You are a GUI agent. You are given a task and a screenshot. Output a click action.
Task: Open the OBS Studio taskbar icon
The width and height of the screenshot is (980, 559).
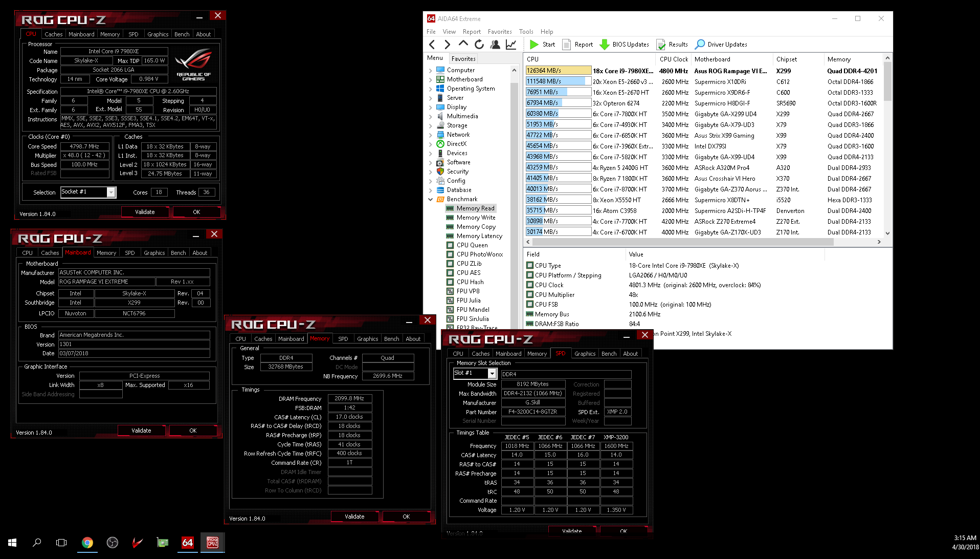113,543
